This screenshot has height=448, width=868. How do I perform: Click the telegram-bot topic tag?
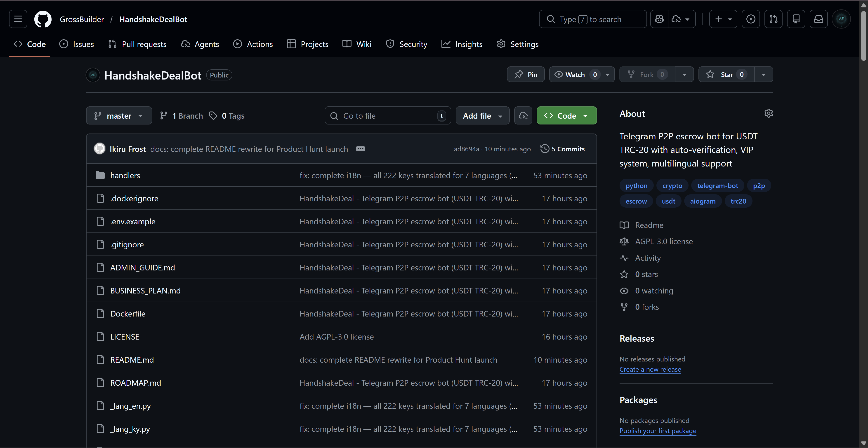pyautogui.click(x=718, y=185)
